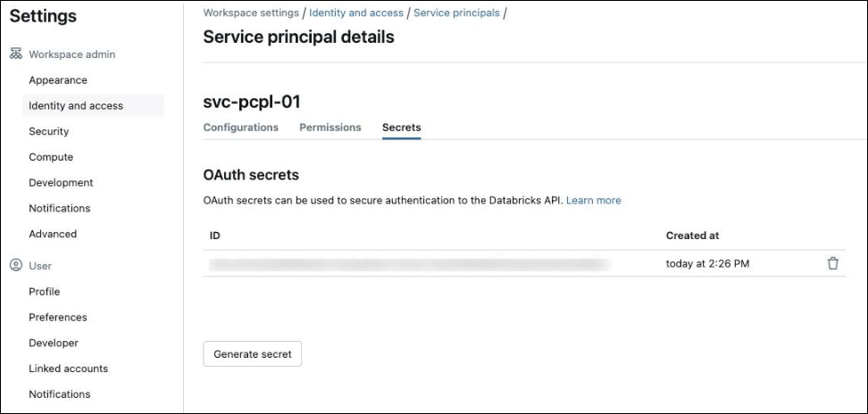Go to Compute settings

coord(51,157)
